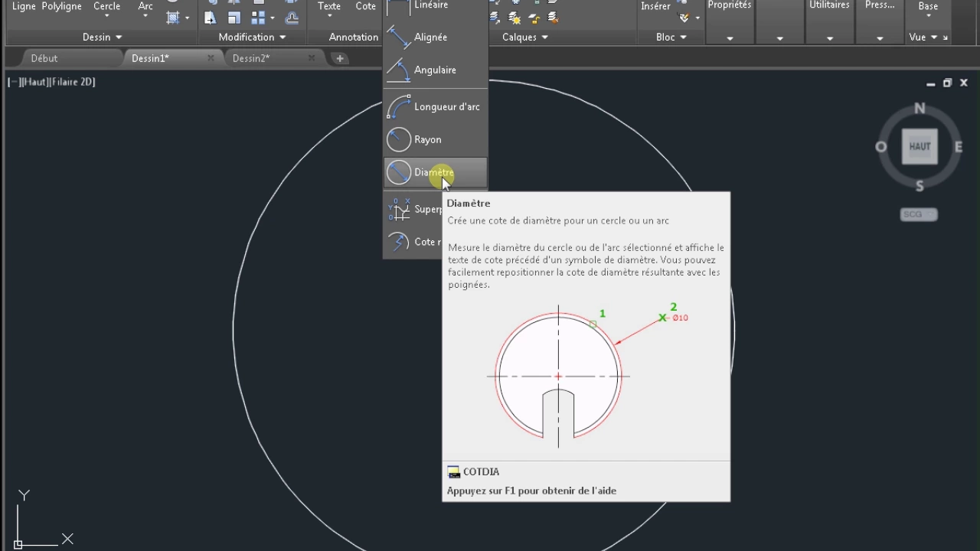This screenshot has width=980, height=551.
Task: Pick the Longueur d'arc dimension
Action: pos(435,106)
